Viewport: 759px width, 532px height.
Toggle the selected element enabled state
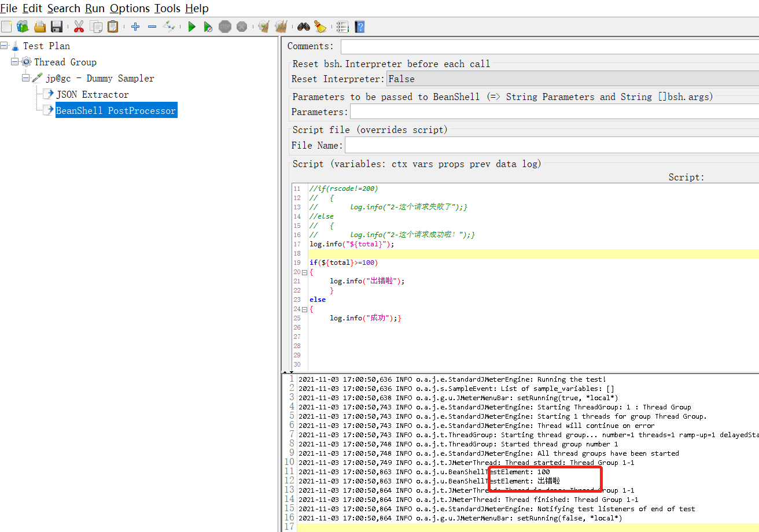click(x=168, y=26)
